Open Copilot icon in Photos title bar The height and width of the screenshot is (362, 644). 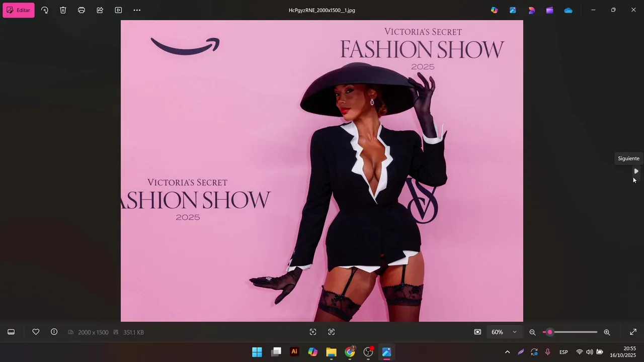click(495, 10)
